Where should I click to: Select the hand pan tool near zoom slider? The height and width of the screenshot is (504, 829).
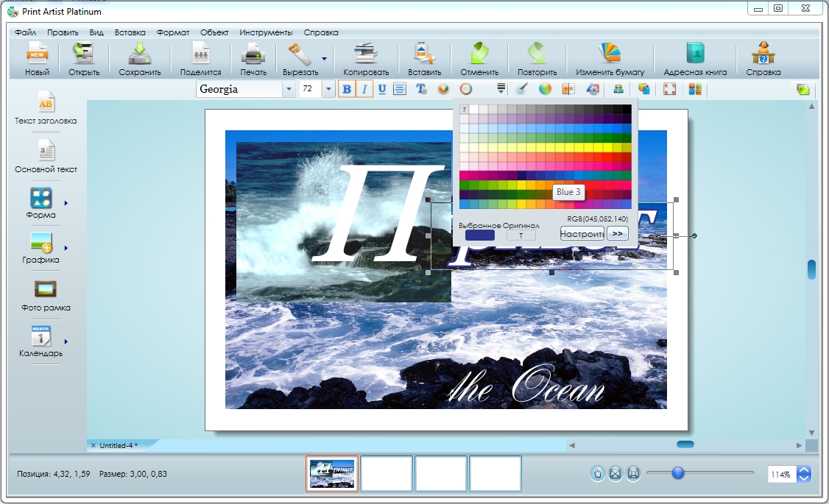pyautogui.click(x=597, y=473)
